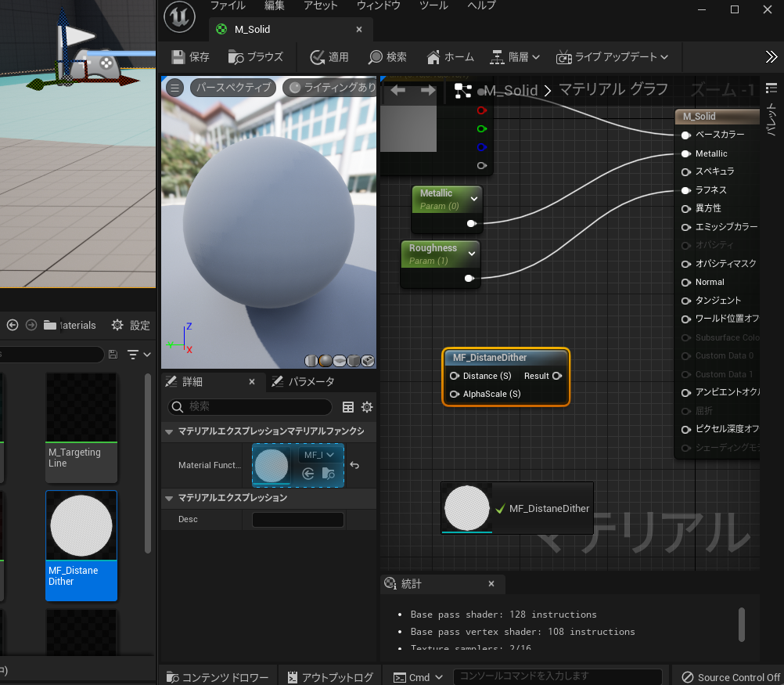The width and height of the screenshot is (784, 685).
Task: Click the graph breadcrumb node-tree icon
Action: click(462, 91)
